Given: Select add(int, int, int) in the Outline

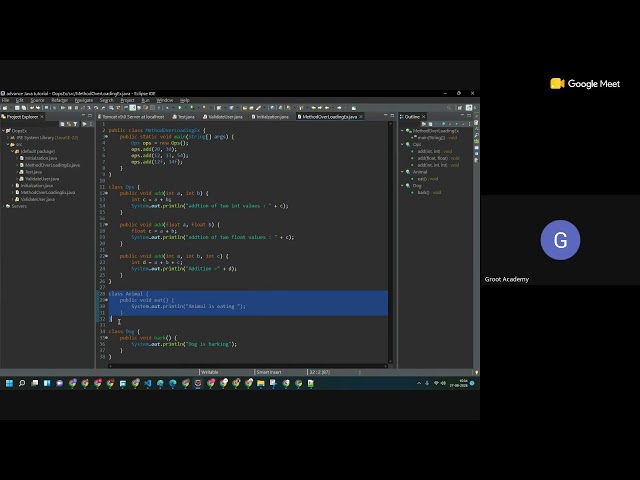Looking at the screenshot, I should [x=438, y=165].
